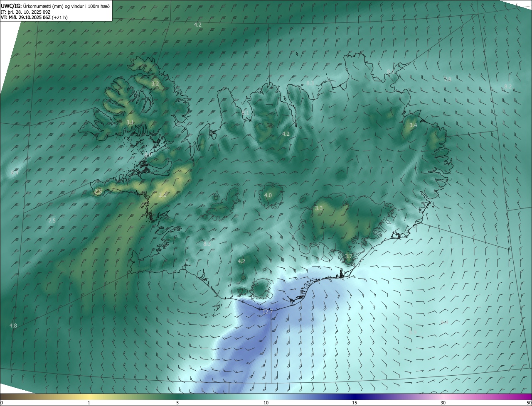The height and width of the screenshot is (406, 532).
Task: Click the 3.4 value label in East Iceland
Action: pos(413,125)
